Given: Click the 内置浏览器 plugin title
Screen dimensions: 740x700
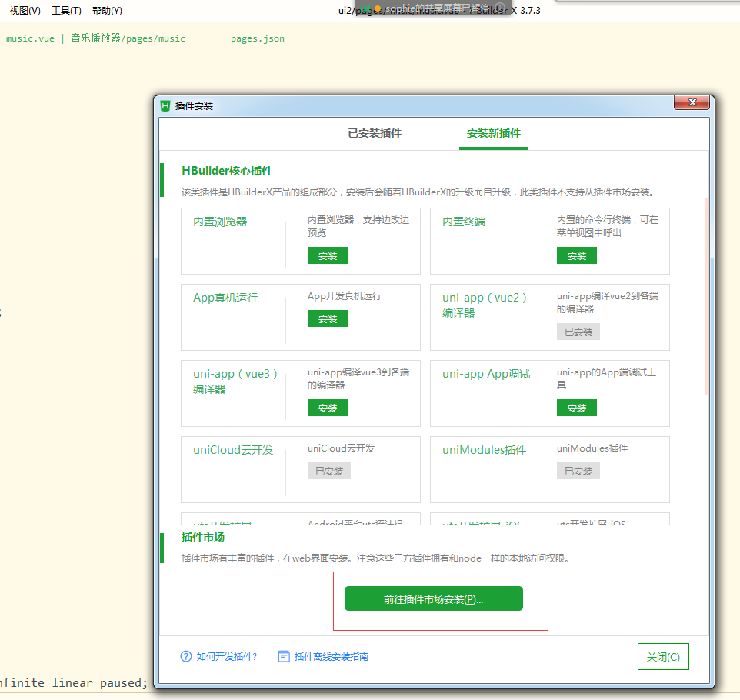Looking at the screenshot, I should click(220, 222).
